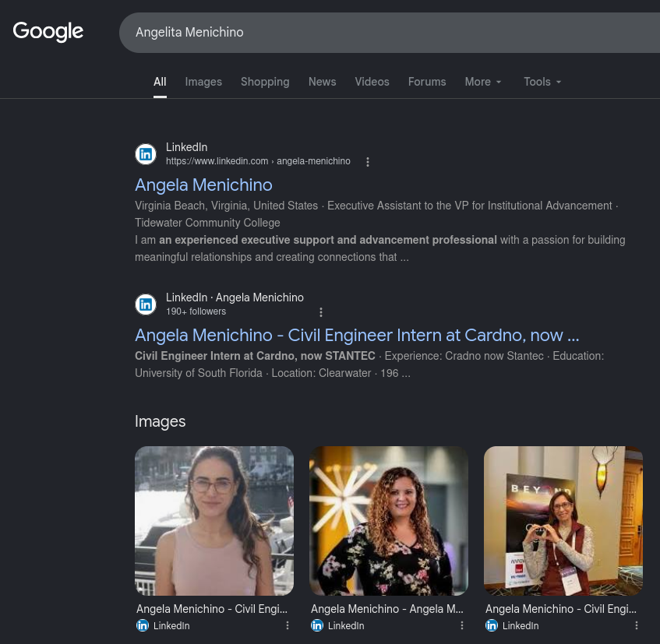
Task: Click LinkedIn icon under second image
Action: pos(317,625)
